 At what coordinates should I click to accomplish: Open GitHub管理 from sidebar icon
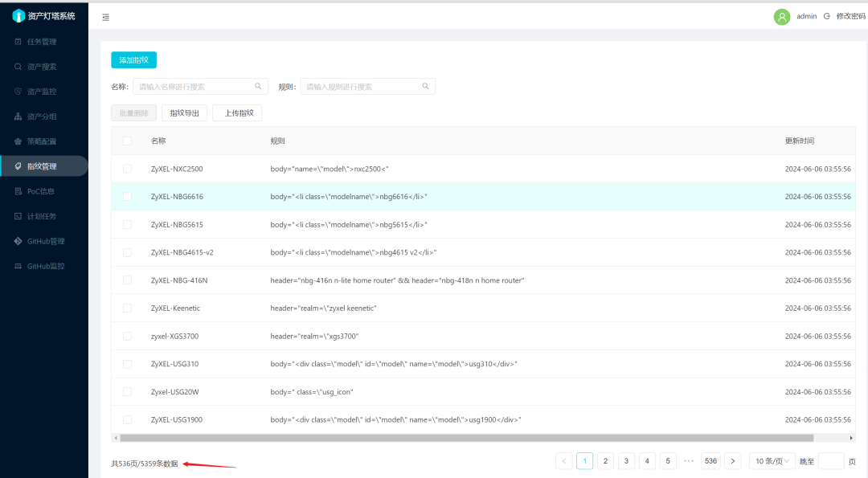point(18,241)
